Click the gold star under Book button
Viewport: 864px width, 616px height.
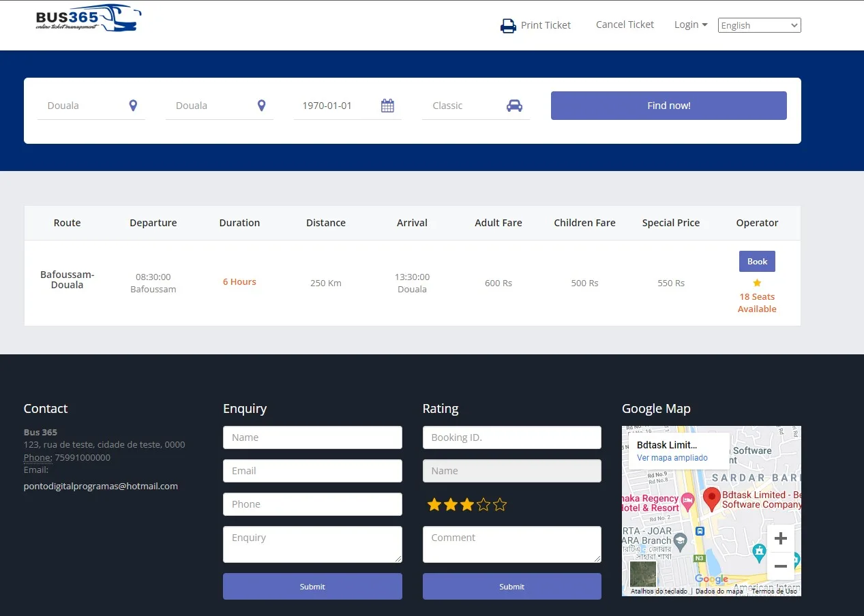point(757,283)
